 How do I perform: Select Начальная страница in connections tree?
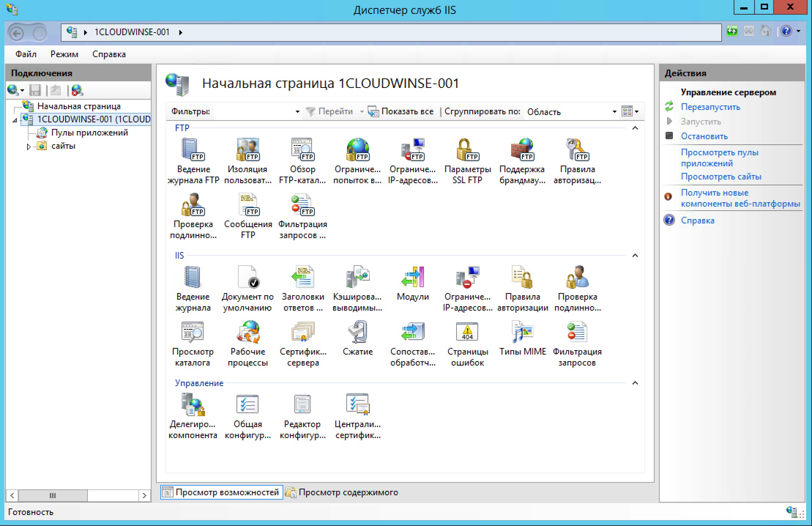(79, 106)
